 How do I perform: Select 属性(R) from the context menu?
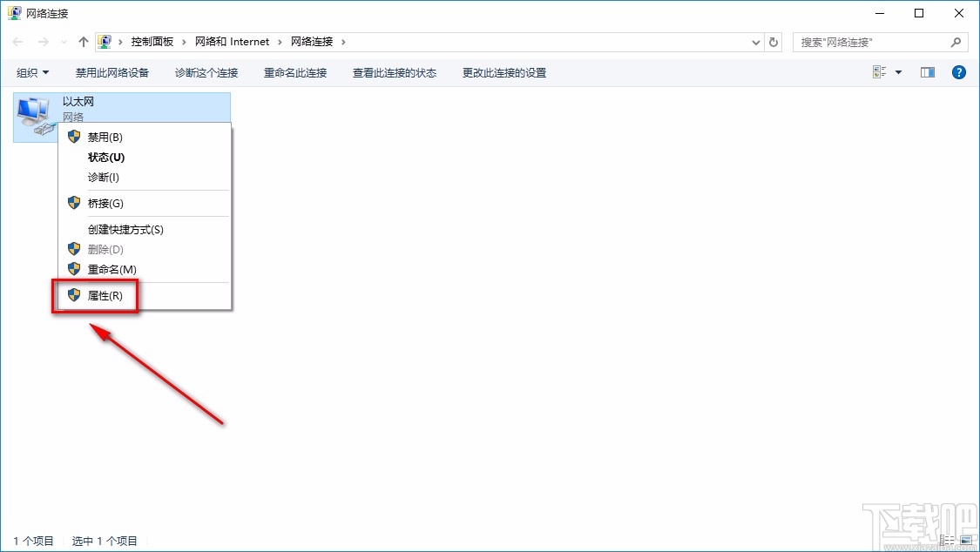[x=105, y=295]
